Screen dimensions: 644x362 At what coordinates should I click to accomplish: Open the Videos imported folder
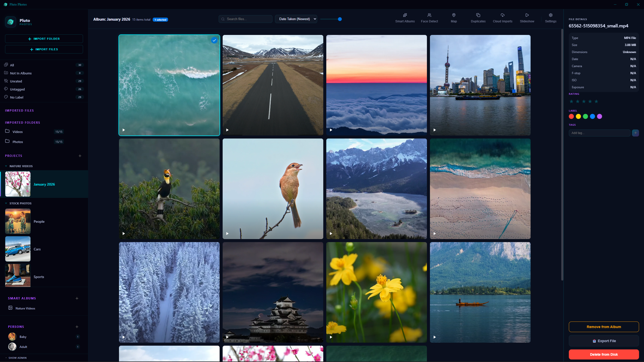click(18, 132)
